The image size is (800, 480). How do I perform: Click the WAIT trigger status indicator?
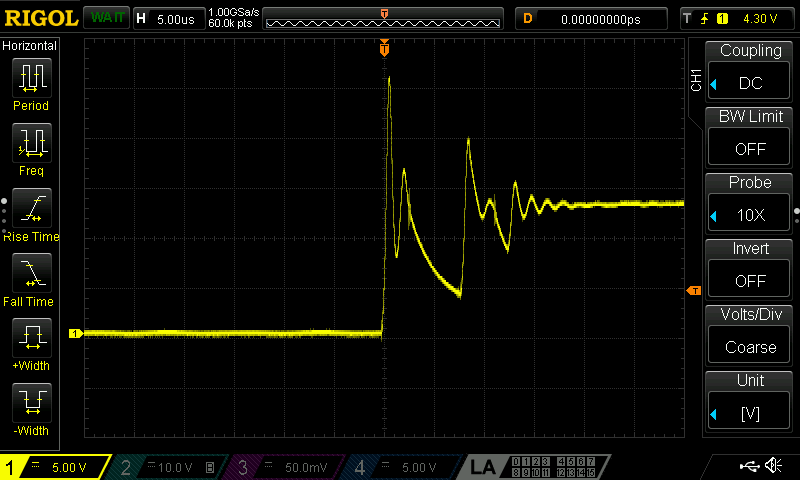[x=106, y=18]
